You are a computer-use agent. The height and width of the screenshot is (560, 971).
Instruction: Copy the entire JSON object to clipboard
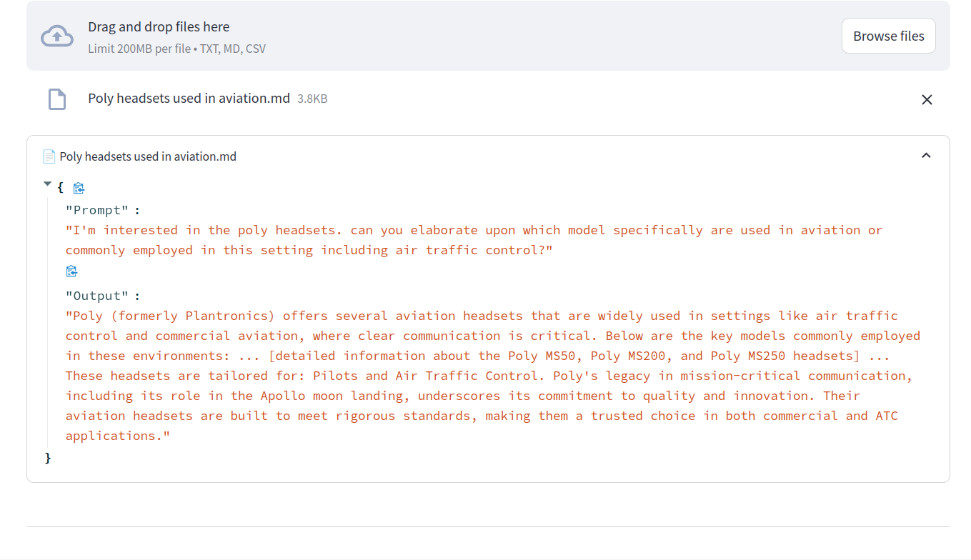[79, 188]
